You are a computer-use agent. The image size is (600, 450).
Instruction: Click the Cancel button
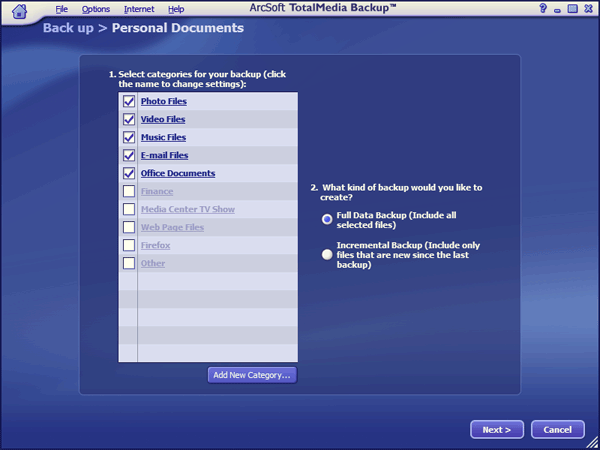pos(557,429)
